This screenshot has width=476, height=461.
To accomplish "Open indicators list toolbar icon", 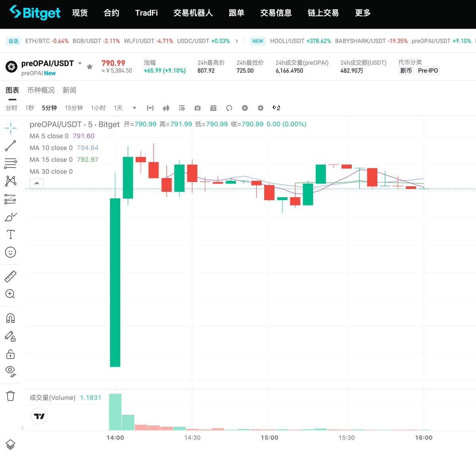I will 182,108.
